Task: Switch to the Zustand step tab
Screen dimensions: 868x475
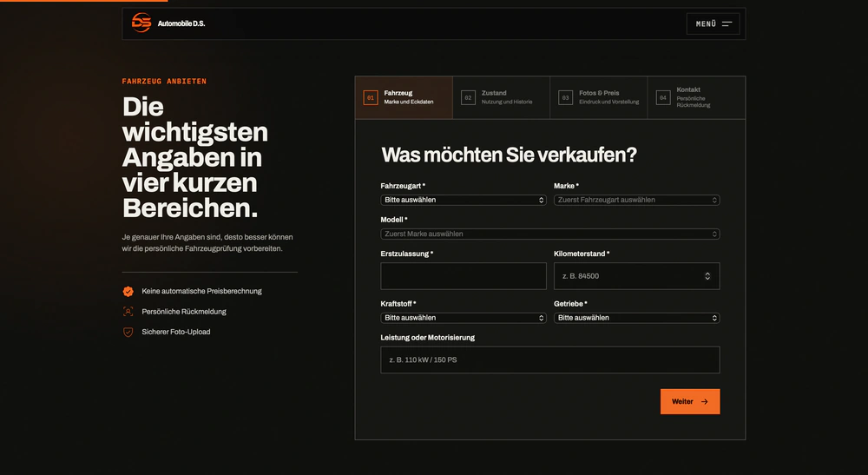Action: click(502, 97)
